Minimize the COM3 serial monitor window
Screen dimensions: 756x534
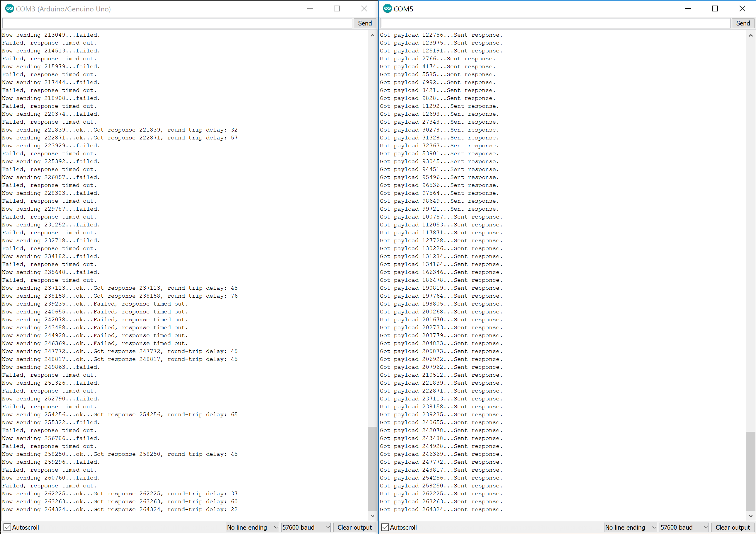(310, 8)
